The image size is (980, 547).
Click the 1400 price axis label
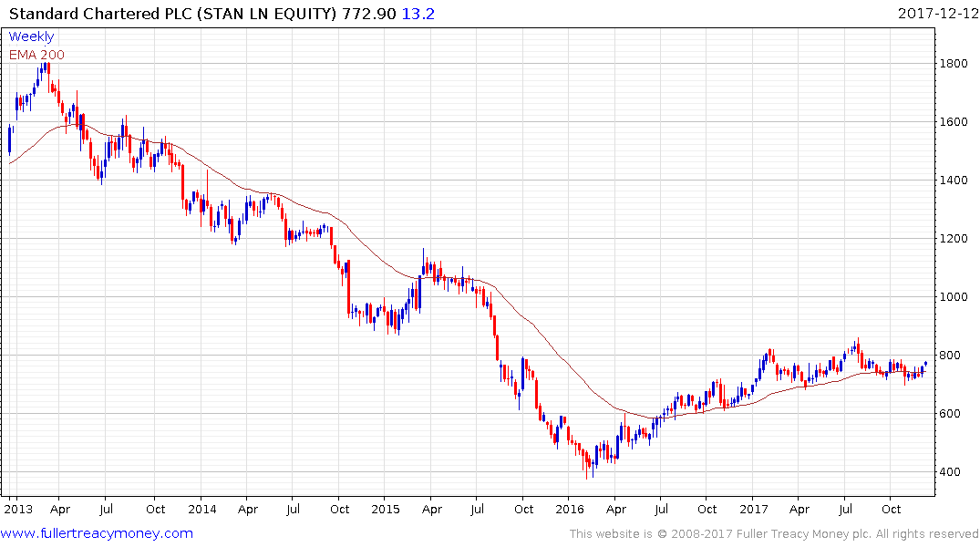click(954, 181)
